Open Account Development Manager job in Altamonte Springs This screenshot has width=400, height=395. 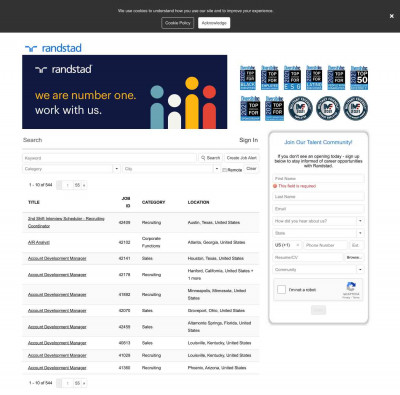[57, 327]
